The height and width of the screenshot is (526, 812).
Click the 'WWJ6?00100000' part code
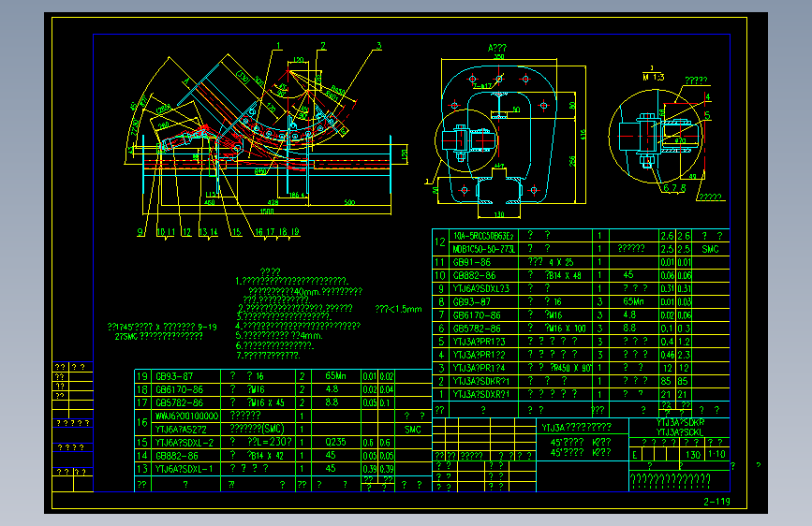tap(187, 416)
